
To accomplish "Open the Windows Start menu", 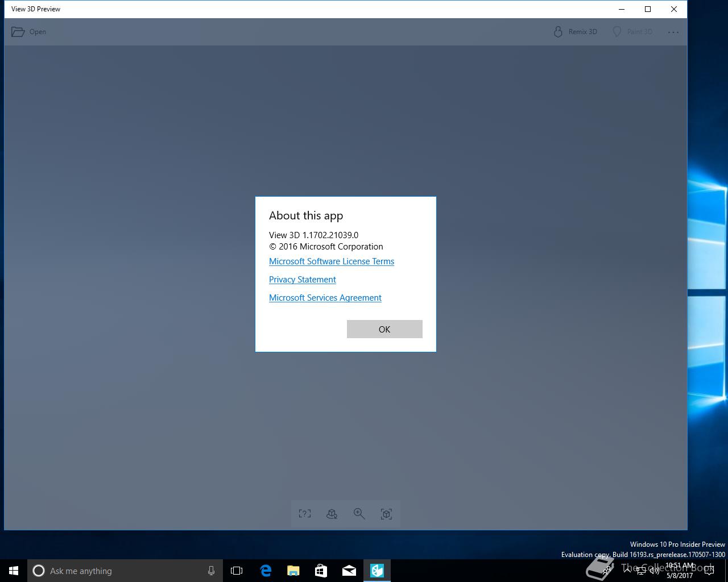I will (14, 571).
